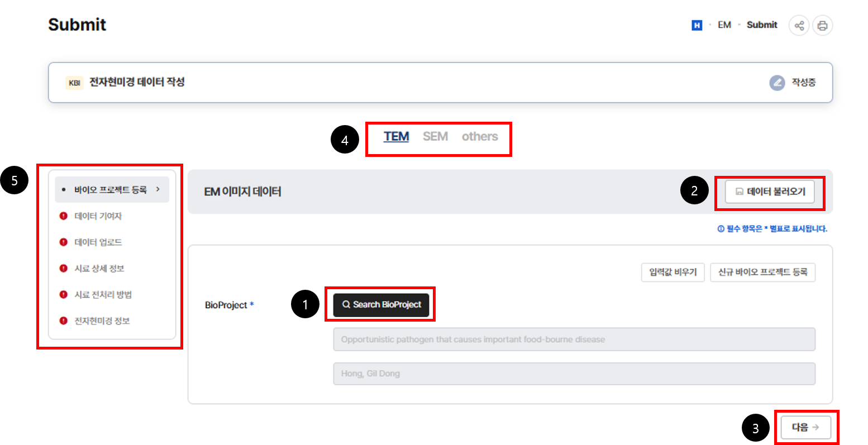Click the share icon in header
Screen dimensions: 868x445
(x=799, y=26)
